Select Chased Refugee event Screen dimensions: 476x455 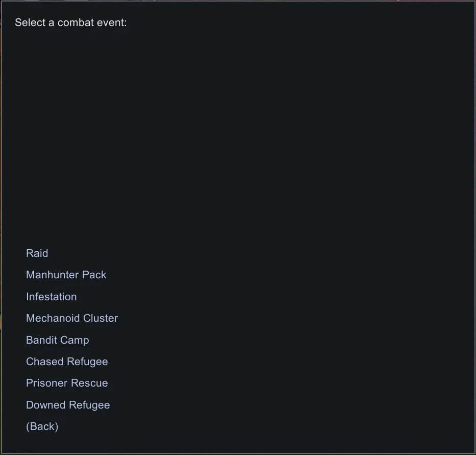(x=67, y=362)
